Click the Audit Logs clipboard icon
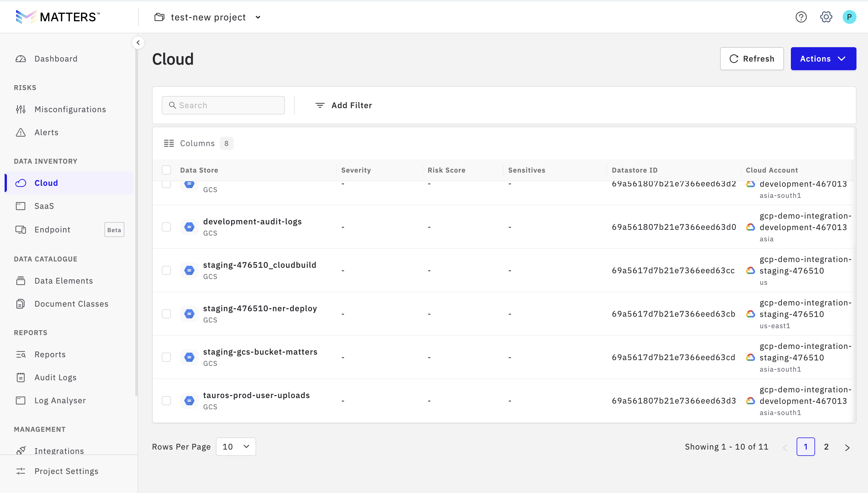This screenshot has width=868, height=493. [21, 378]
